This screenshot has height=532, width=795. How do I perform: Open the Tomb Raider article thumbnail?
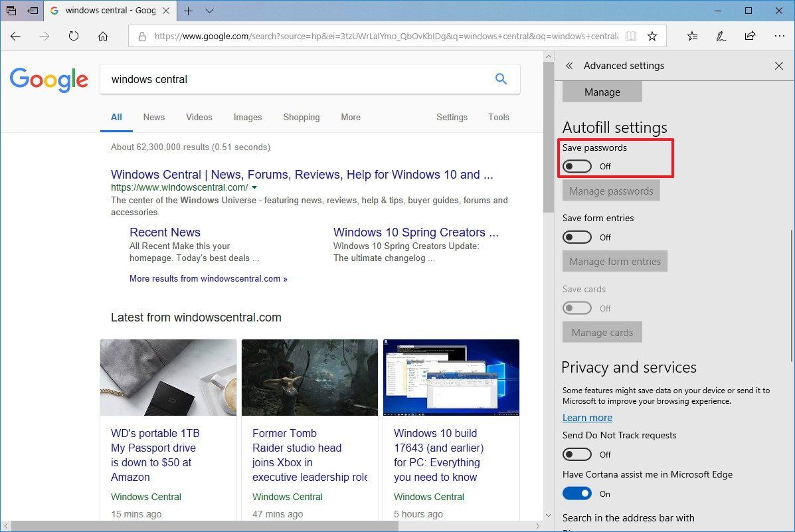coord(309,377)
